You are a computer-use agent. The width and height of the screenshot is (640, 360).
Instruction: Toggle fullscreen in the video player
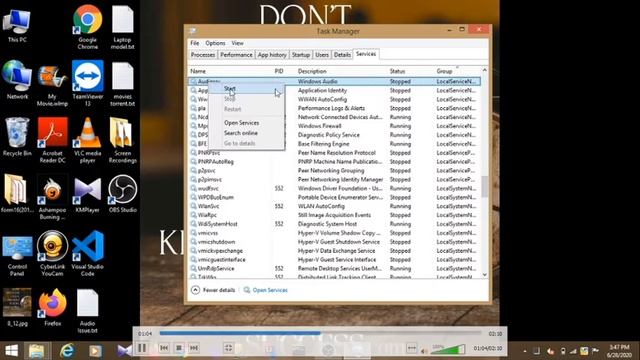click(x=229, y=348)
